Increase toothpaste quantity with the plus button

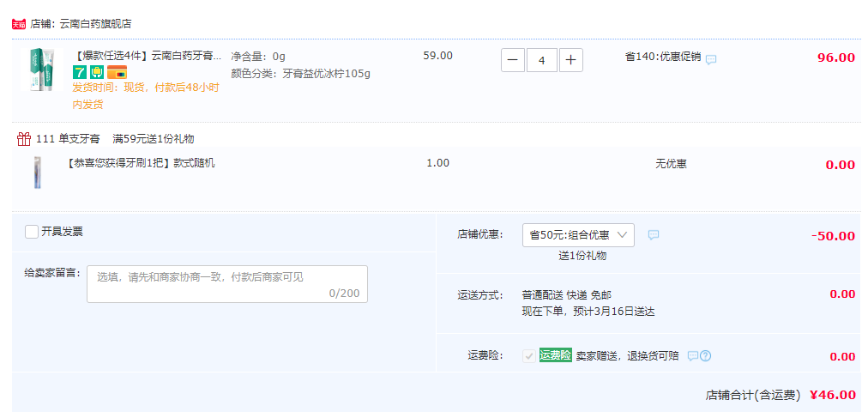[570, 60]
